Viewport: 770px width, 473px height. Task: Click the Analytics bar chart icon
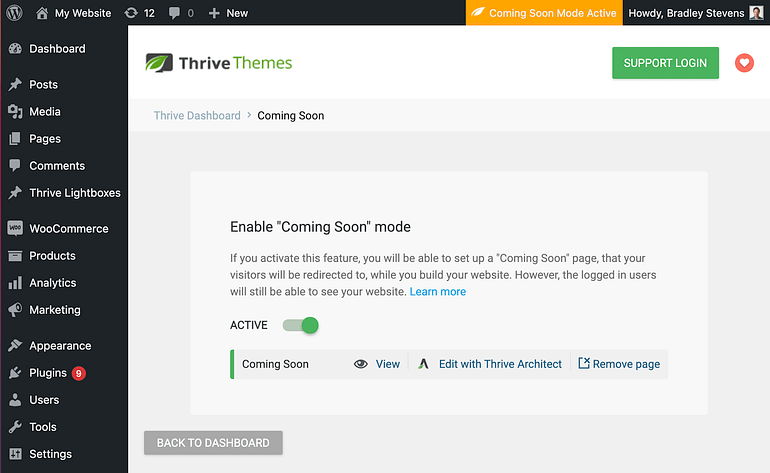[x=15, y=282]
